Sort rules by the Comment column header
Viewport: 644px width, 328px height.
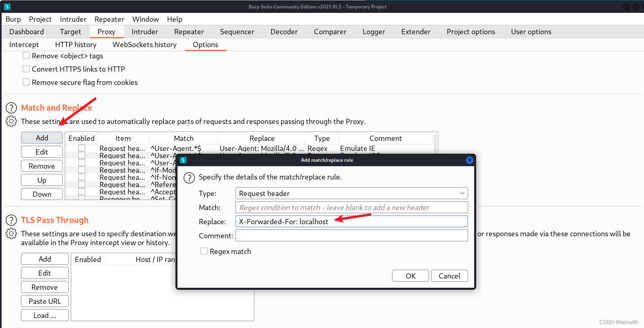pyautogui.click(x=385, y=138)
